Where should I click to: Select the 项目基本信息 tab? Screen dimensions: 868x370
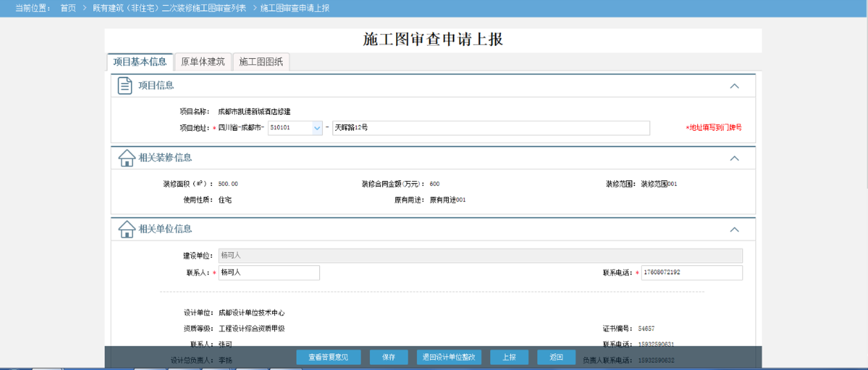(139, 62)
